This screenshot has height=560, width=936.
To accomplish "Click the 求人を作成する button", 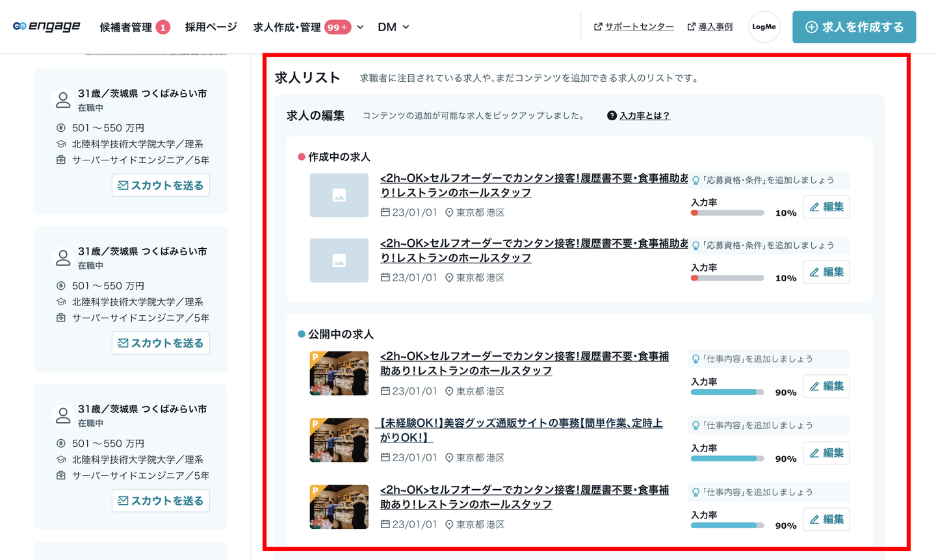I will [x=854, y=27].
